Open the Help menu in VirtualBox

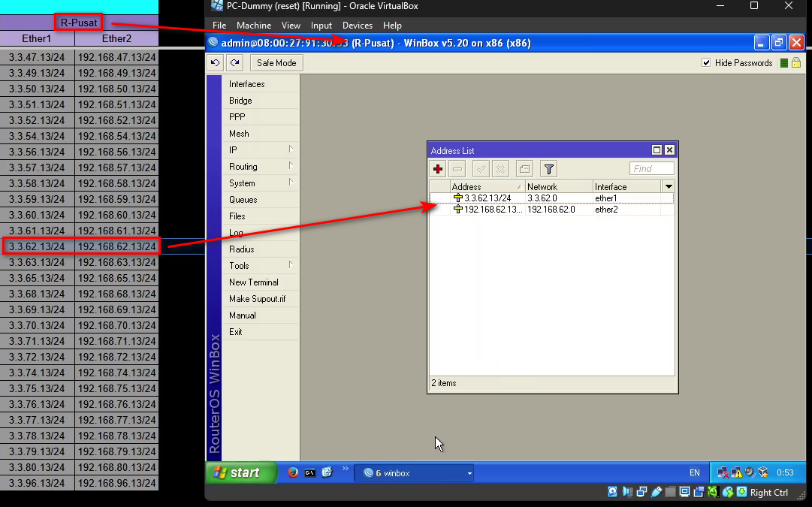(x=392, y=26)
